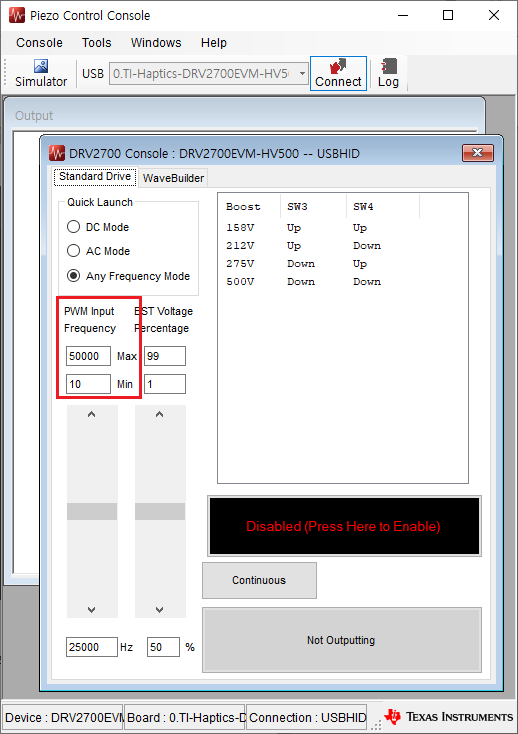Click the Piezo Control Console app icon
The image size is (518, 734).
[17, 15]
